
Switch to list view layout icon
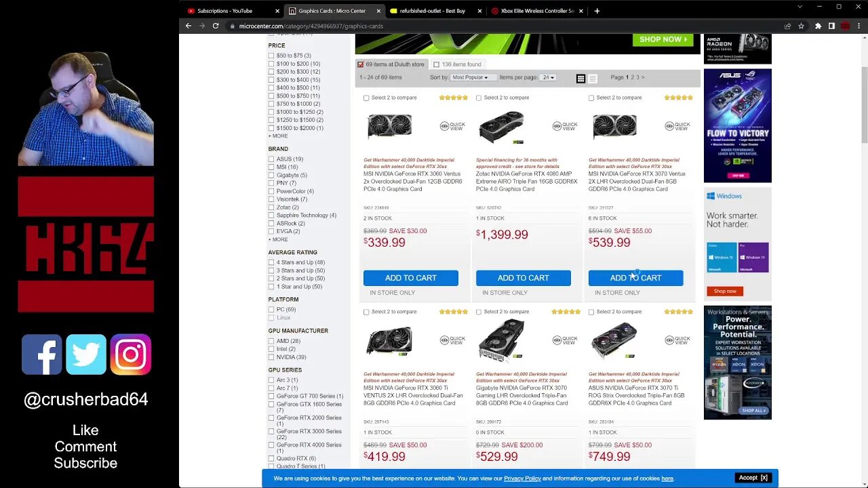(593, 79)
